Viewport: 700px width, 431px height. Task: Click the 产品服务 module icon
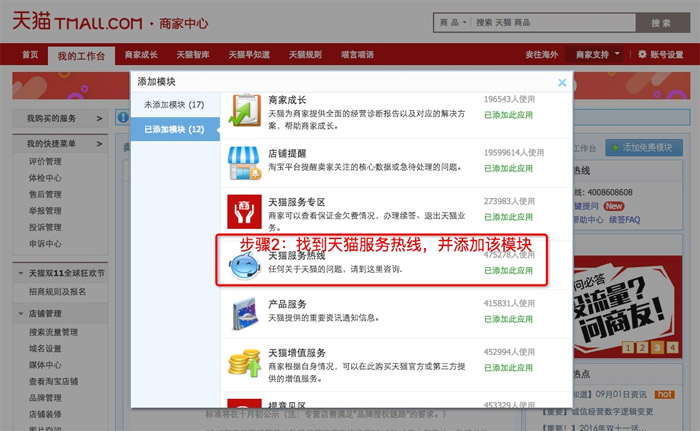coord(245,314)
